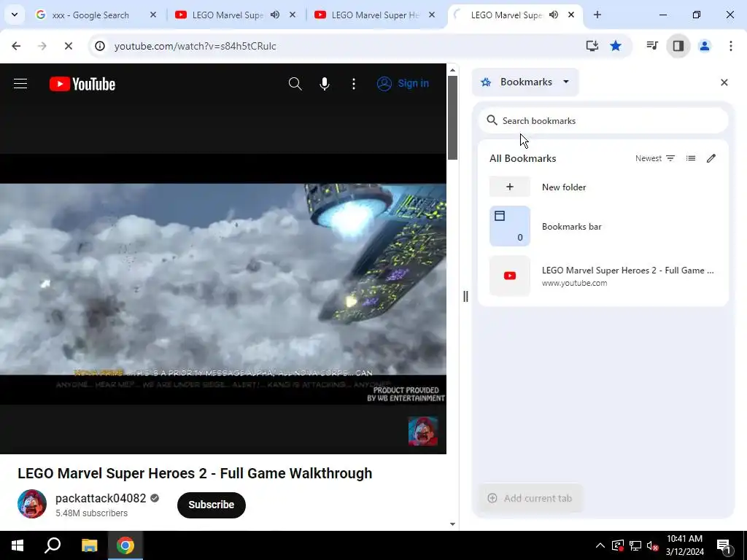The height and width of the screenshot is (560, 747).
Task: Open Chrome profile icon
Action: (x=705, y=46)
